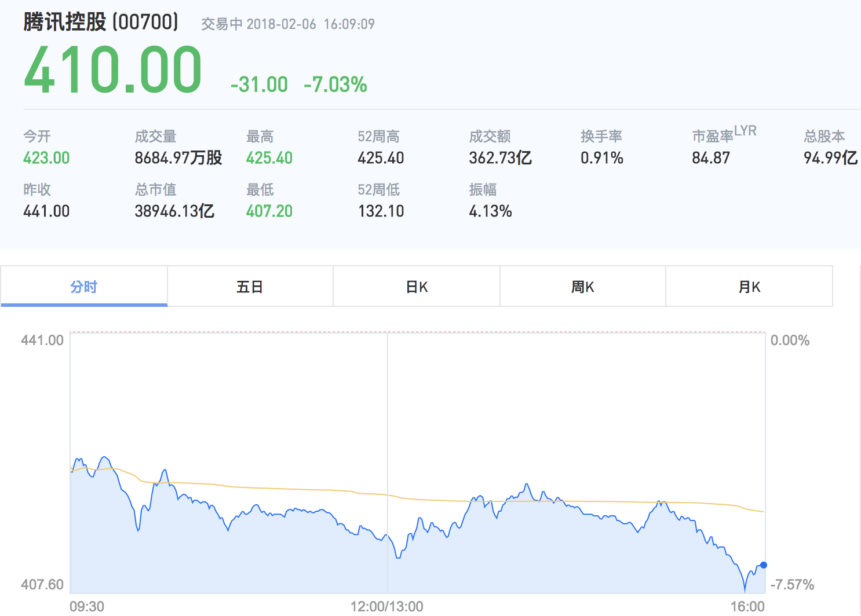Click the 441.00 y-axis label
Viewport: 861px width, 616px height.
42,340
